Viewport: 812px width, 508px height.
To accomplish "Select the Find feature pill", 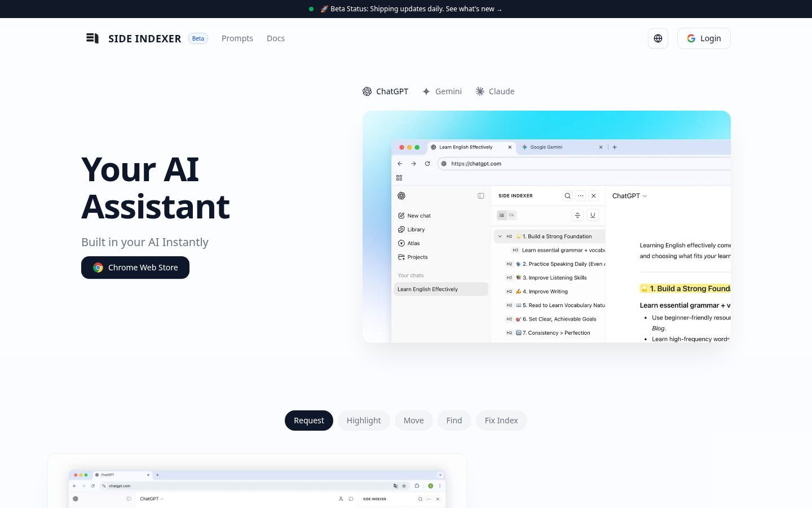I will (x=454, y=421).
